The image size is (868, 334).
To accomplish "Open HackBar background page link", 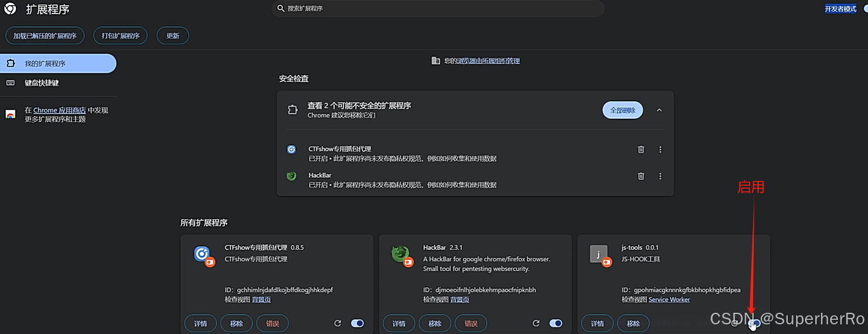I will [x=460, y=300].
